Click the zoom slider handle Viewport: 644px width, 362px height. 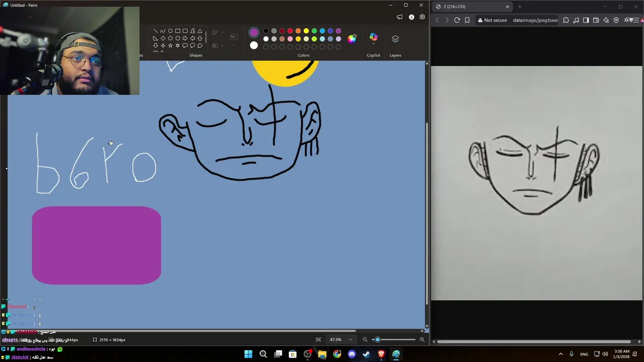tap(377, 340)
